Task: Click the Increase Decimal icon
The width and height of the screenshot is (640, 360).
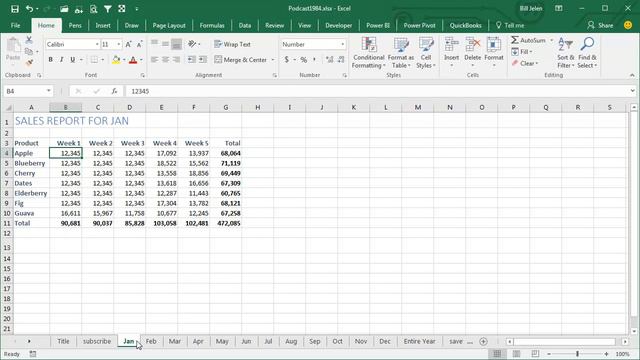Action: coord(329,60)
